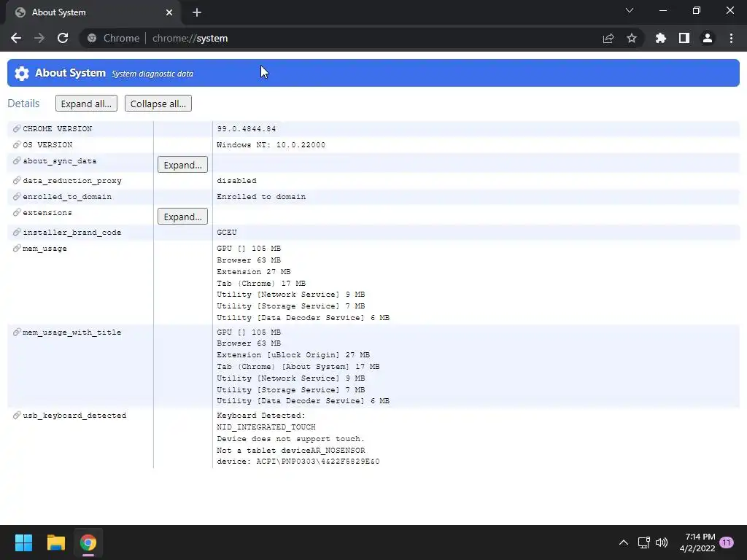Click the Chrome taskbar icon
This screenshot has height=560, width=747.
[x=88, y=542]
